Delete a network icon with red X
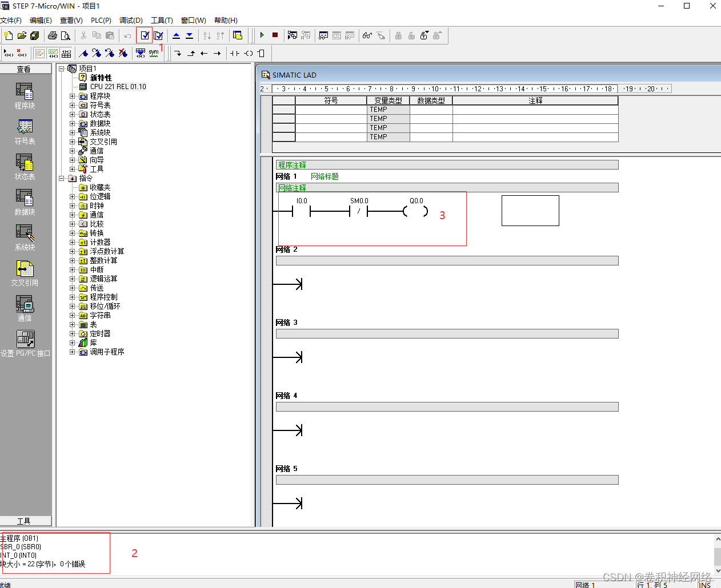The width and height of the screenshot is (721, 588). pyautogui.click(x=22, y=53)
